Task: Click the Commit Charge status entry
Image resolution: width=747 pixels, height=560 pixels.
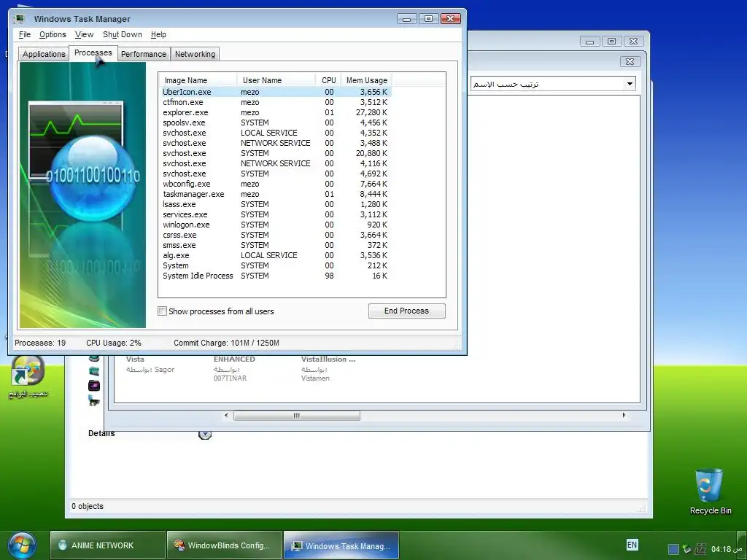Action: point(226,343)
